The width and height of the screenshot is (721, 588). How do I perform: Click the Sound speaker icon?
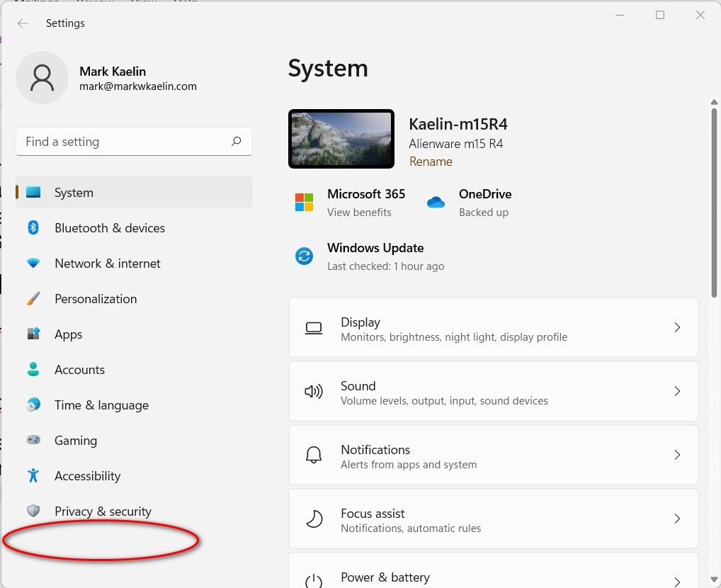point(314,391)
